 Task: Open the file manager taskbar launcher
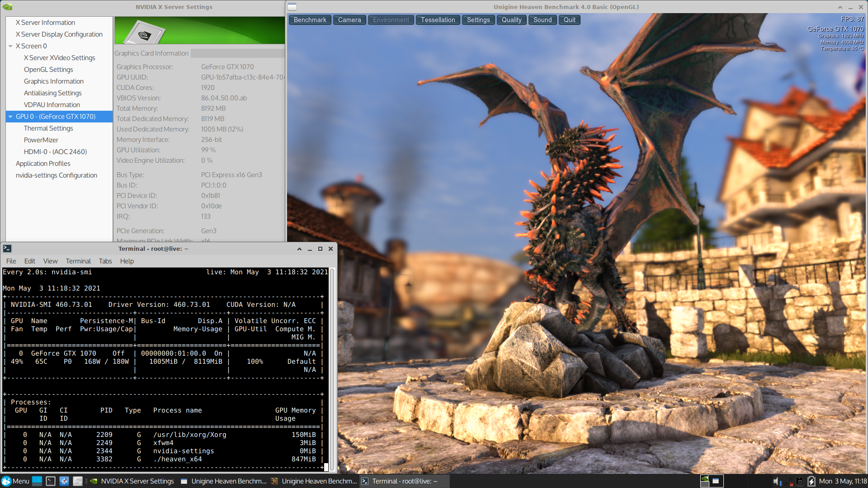click(x=78, y=481)
